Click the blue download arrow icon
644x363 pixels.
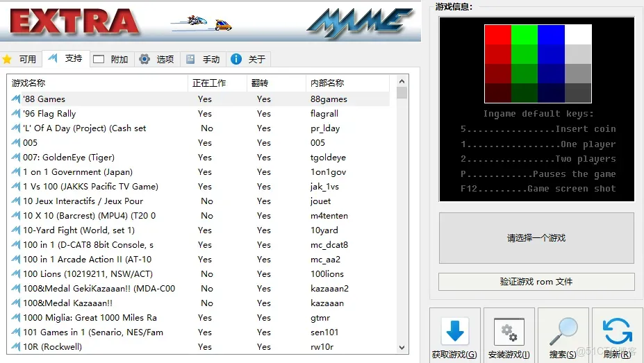point(455,331)
